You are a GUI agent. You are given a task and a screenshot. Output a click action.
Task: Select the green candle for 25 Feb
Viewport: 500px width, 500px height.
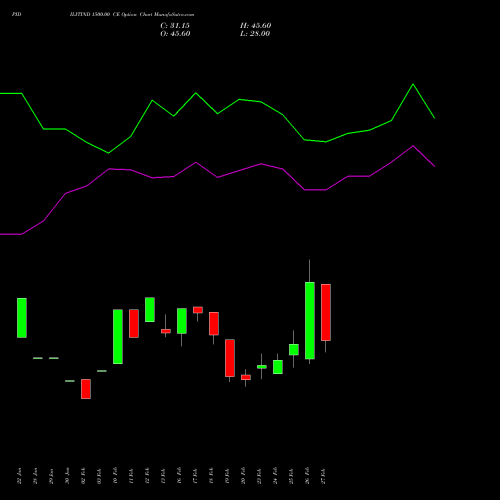coord(294,350)
